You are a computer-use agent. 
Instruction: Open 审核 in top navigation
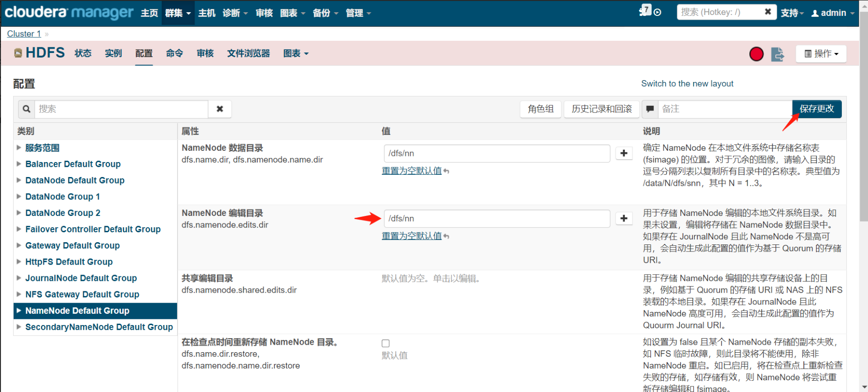pyautogui.click(x=264, y=13)
